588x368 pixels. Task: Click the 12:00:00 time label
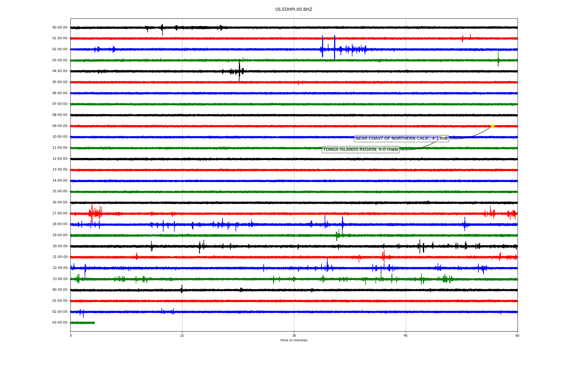point(60,159)
